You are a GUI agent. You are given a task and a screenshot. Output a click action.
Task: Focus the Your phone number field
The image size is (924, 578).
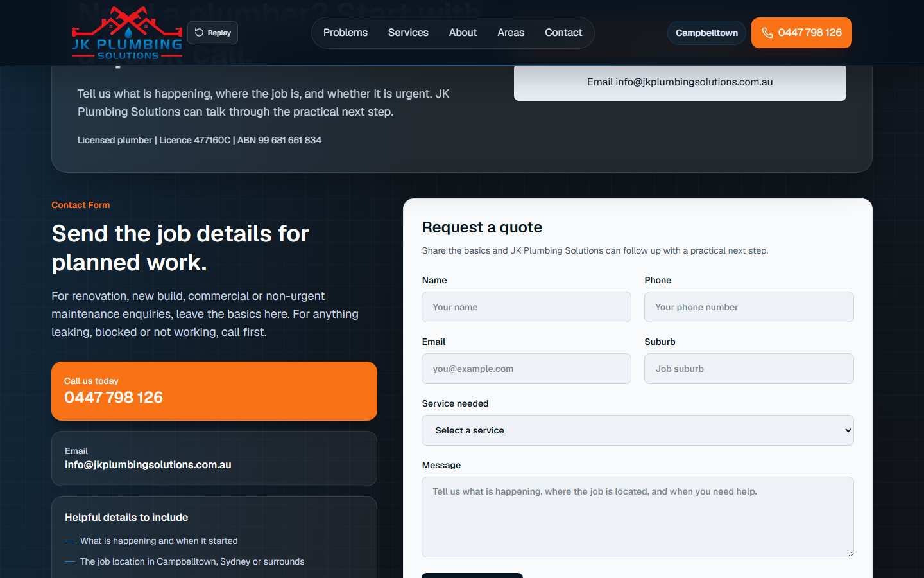(749, 307)
